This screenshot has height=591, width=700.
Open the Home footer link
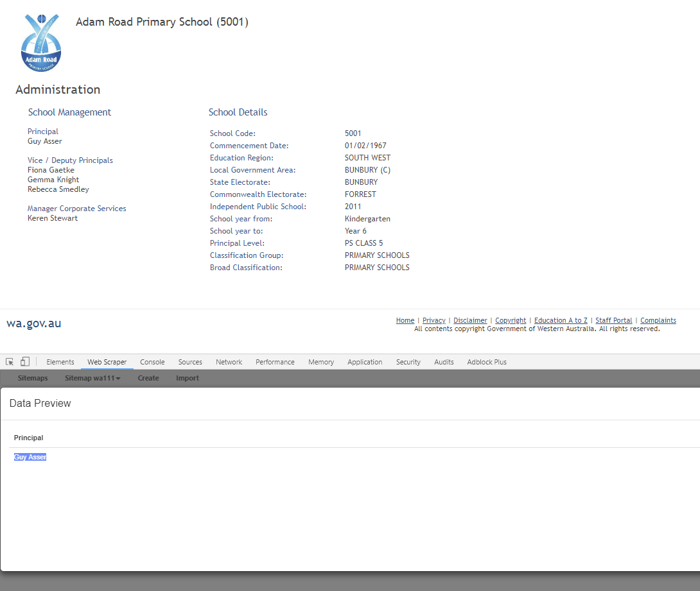(x=405, y=320)
